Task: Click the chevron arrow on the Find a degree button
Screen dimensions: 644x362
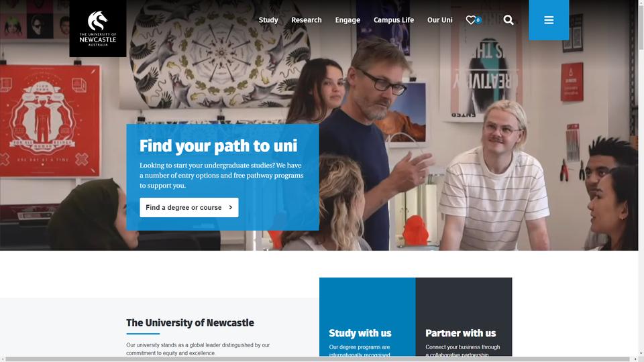Action: click(x=230, y=208)
